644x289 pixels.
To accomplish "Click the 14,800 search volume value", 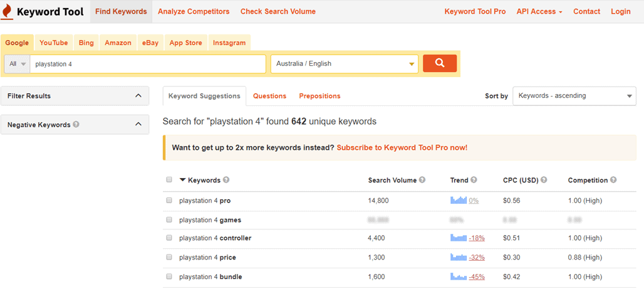I will (378, 201).
